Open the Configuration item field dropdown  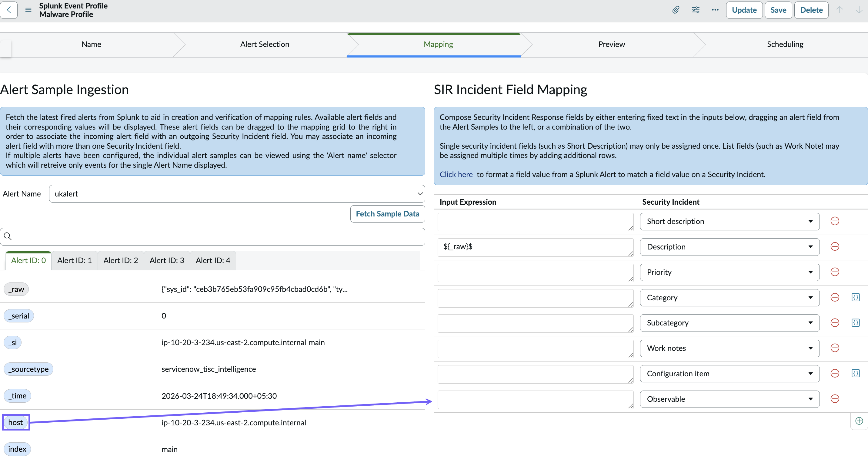(x=729, y=374)
